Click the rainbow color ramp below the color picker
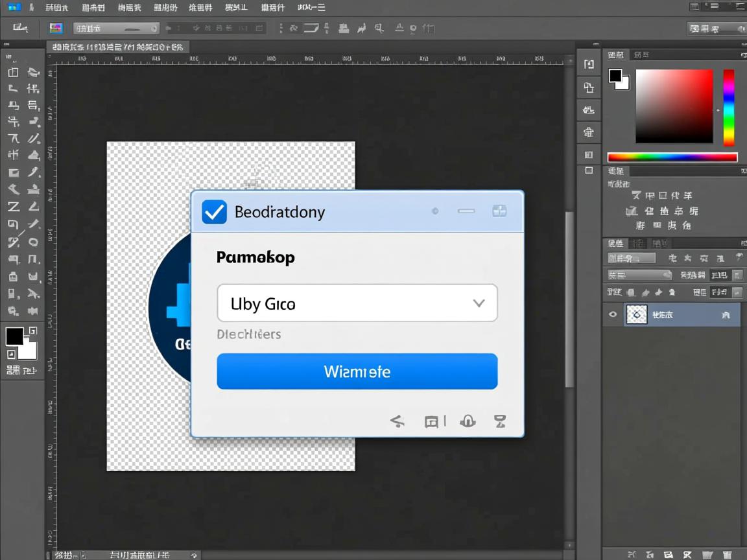 pos(672,156)
